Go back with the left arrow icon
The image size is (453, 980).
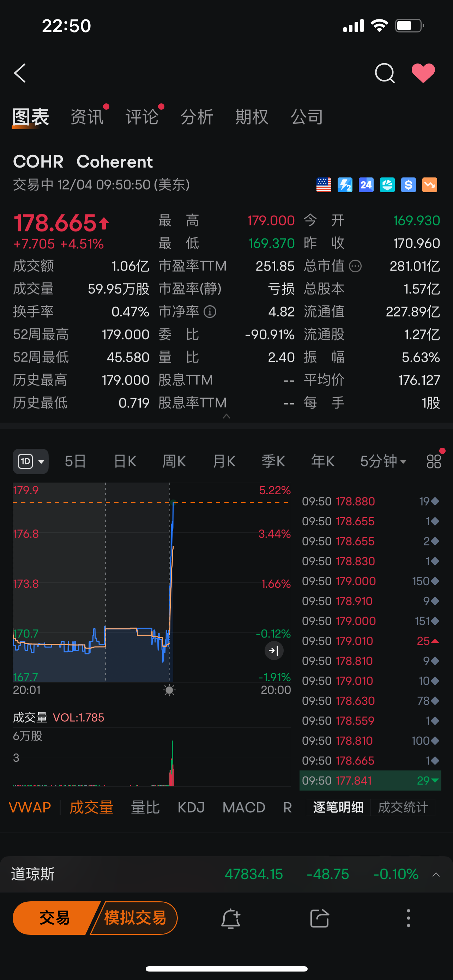20,73
